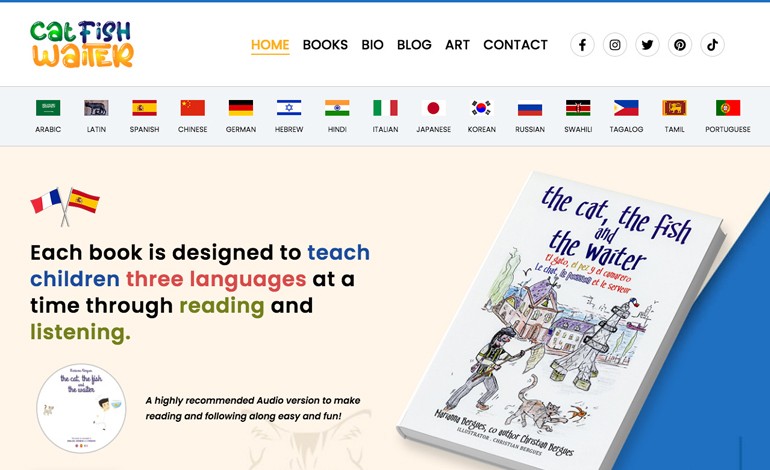Click the GERMAN language label
Image resolution: width=770 pixels, height=470 pixels.
pos(241,129)
